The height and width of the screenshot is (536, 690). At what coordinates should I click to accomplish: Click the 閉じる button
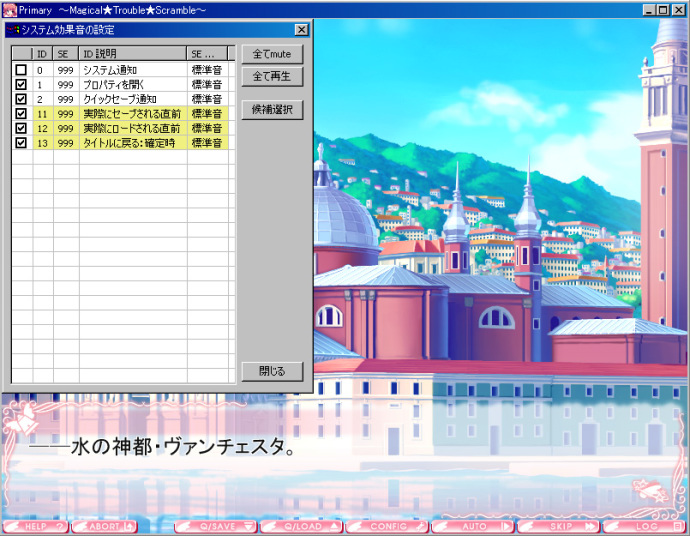coord(272,371)
